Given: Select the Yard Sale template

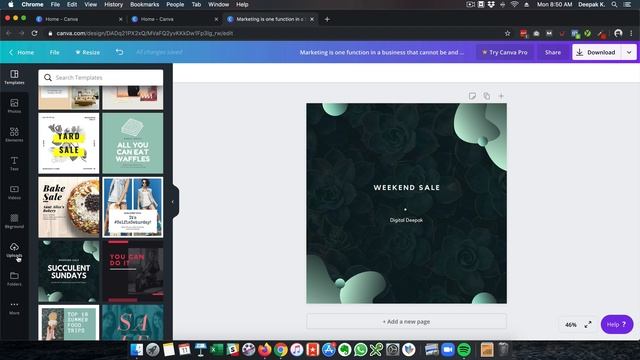Looking at the screenshot, I should pos(69,143).
